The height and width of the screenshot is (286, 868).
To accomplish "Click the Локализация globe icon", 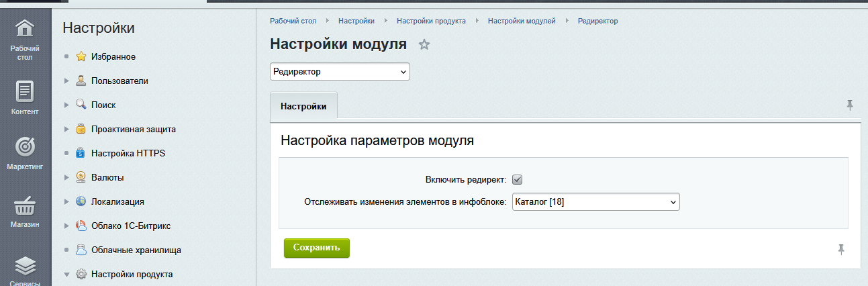I will 81,201.
